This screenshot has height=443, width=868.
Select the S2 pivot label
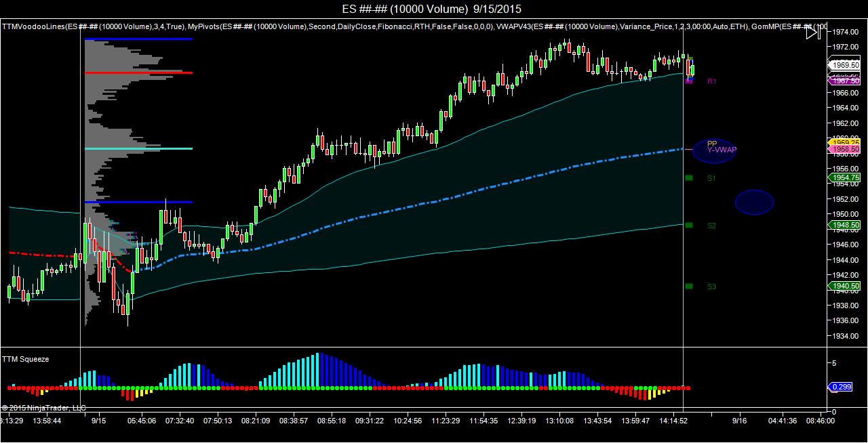pyautogui.click(x=711, y=226)
